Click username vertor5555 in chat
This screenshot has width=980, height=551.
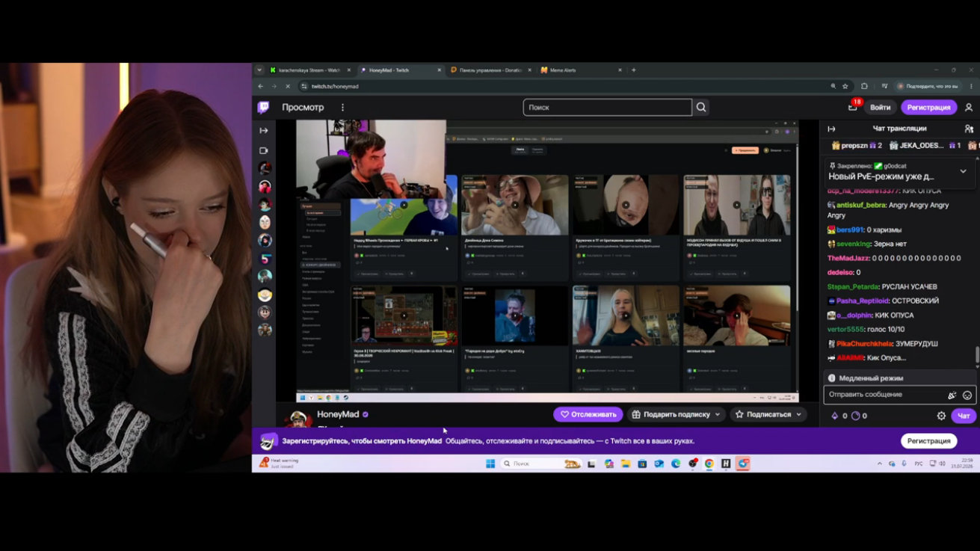pyautogui.click(x=845, y=330)
